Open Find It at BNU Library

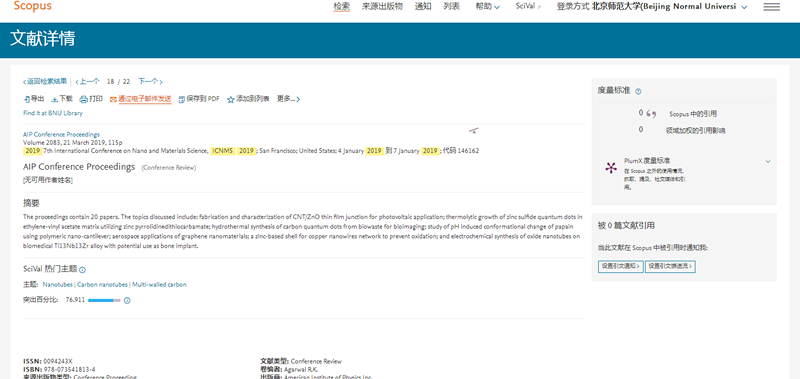point(53,113)
